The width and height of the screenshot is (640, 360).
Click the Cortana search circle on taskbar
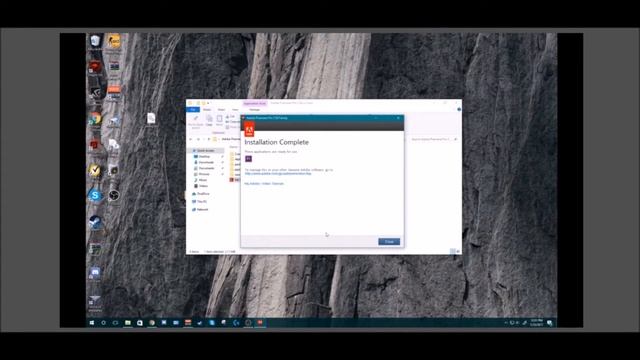click(103, 322)
